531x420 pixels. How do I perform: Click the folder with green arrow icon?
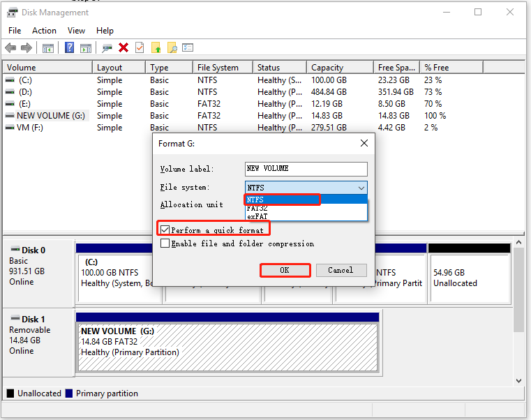tap(156, 47)
